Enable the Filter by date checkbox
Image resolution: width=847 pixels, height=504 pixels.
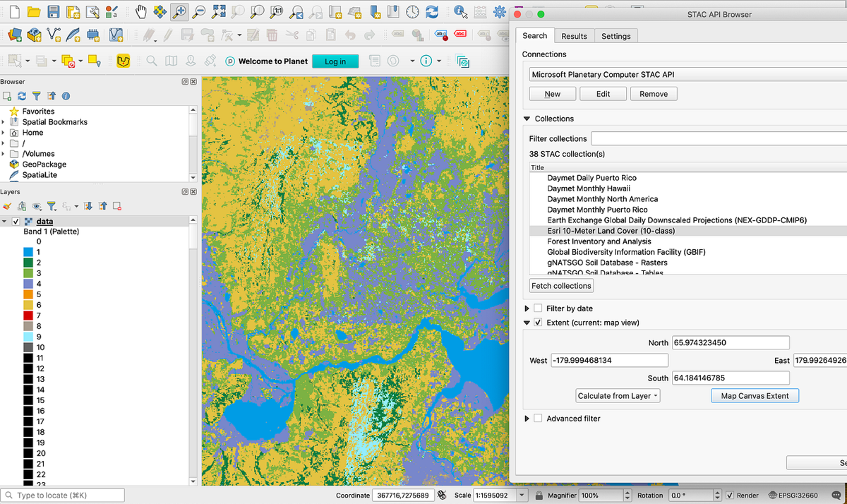click(x=539, y=308)
